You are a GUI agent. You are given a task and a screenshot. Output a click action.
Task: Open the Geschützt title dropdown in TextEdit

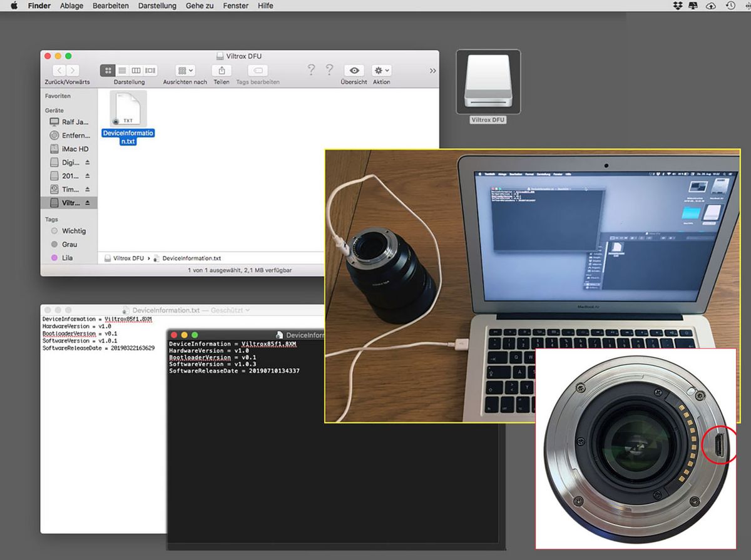230,310
